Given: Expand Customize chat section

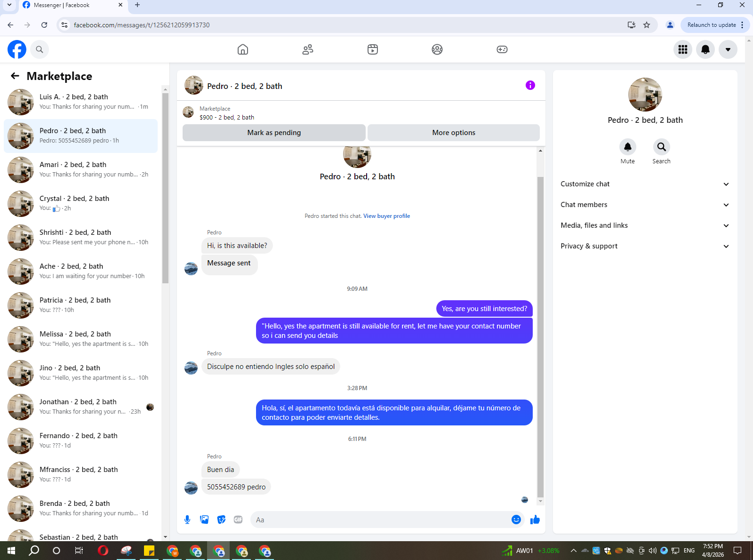Looking at the screenshot, I should click(x=645, y=184).
